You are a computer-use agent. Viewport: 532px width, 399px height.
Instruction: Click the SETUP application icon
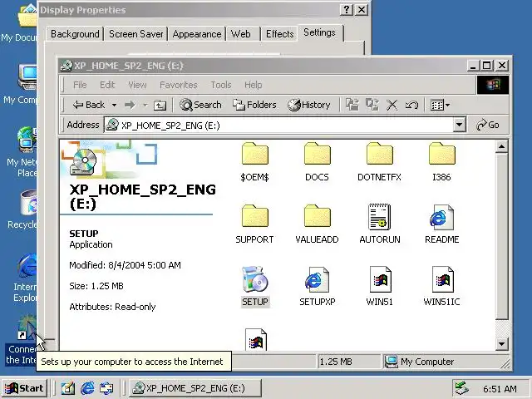(255, 279)
